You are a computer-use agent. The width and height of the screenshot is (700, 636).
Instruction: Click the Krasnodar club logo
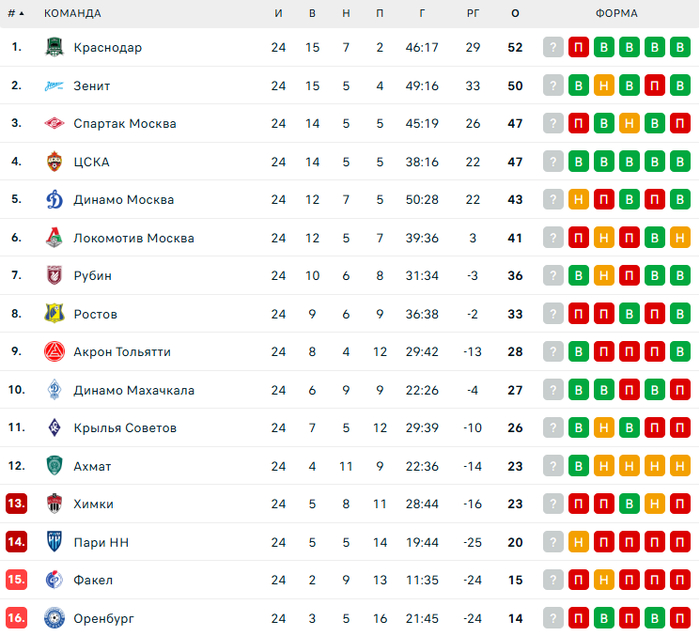[55, 47]
